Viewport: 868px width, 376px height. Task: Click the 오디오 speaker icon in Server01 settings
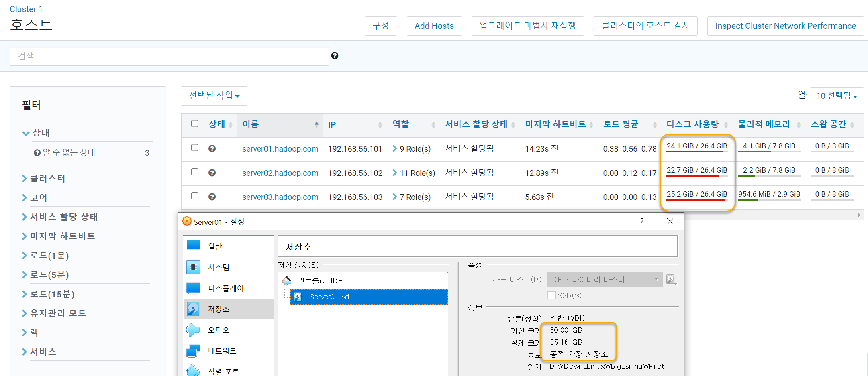click(193, 329)
